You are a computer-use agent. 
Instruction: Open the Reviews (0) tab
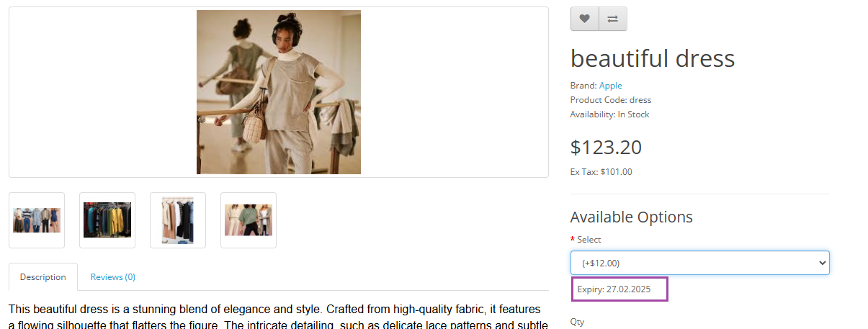pos(112,277)
